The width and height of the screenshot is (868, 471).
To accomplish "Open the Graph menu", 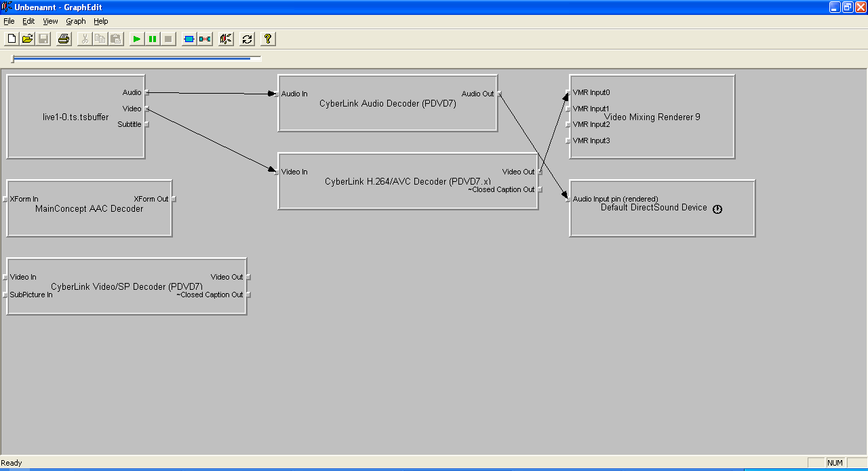I will tap(76, 21).
